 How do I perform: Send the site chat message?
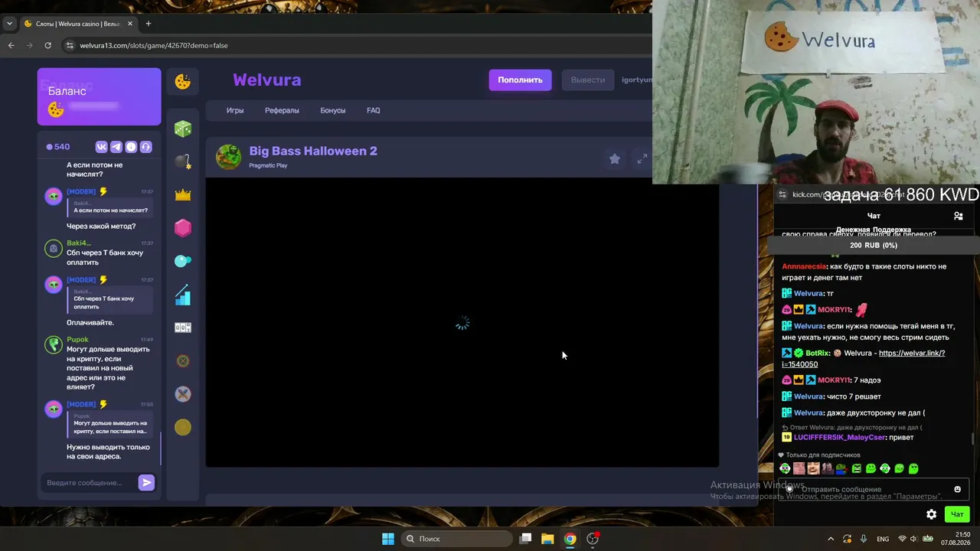[x=146, y=482]
